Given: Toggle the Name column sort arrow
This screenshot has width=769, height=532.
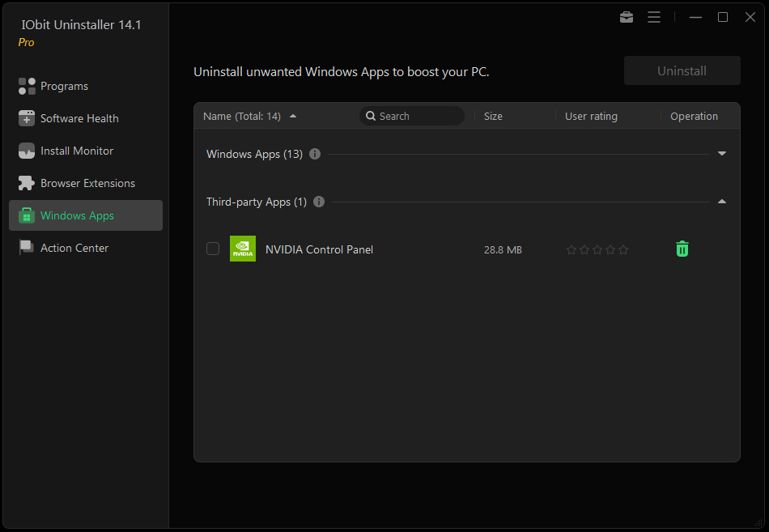Looking at the screenshot, I should coord(293,117).
